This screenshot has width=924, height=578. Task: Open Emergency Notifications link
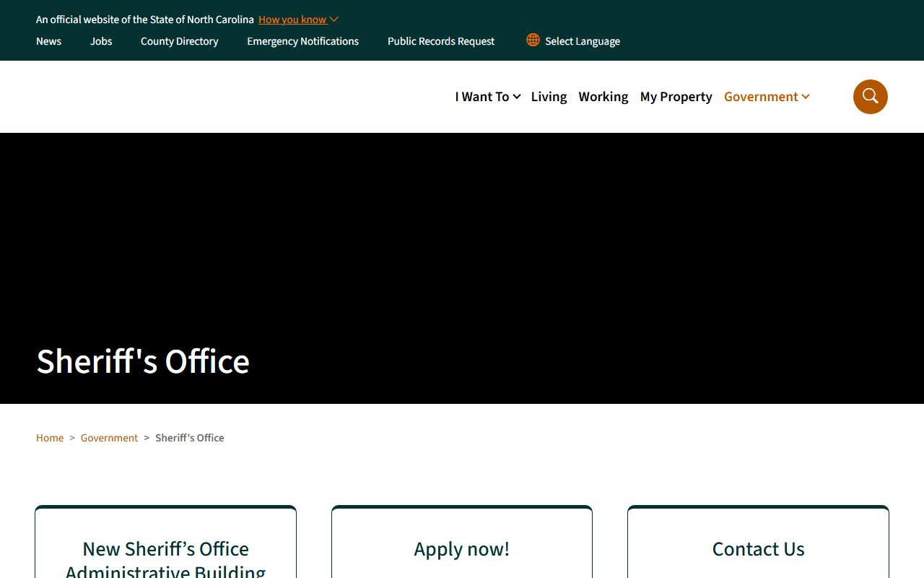point(302,41)
